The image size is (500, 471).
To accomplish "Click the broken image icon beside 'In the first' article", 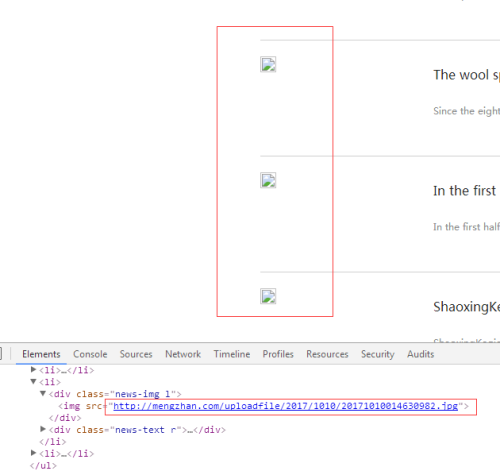I will [268, 180].
